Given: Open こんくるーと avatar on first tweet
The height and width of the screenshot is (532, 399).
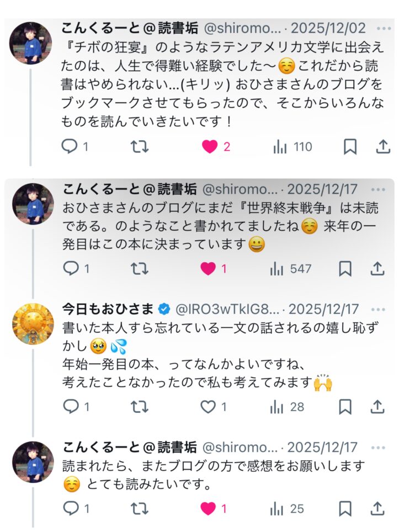Looking at the screenshot, I should 33,43.
